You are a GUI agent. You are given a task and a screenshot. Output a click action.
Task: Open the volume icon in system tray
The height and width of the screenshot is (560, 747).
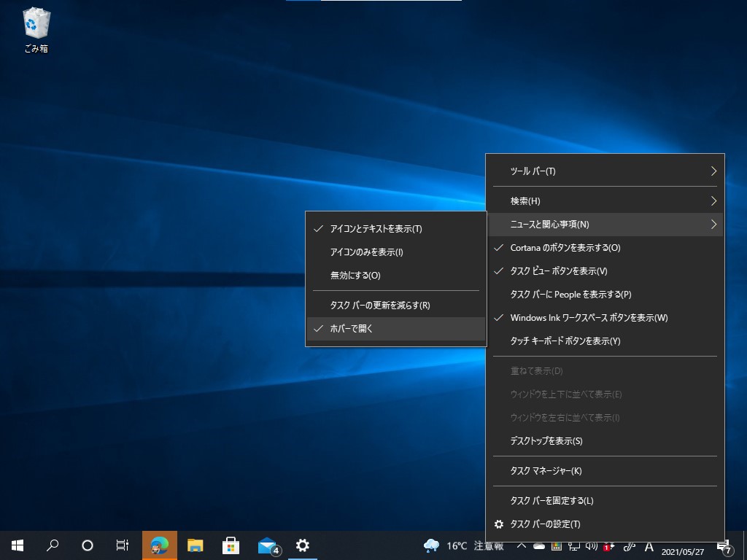(x=591, y=546)
